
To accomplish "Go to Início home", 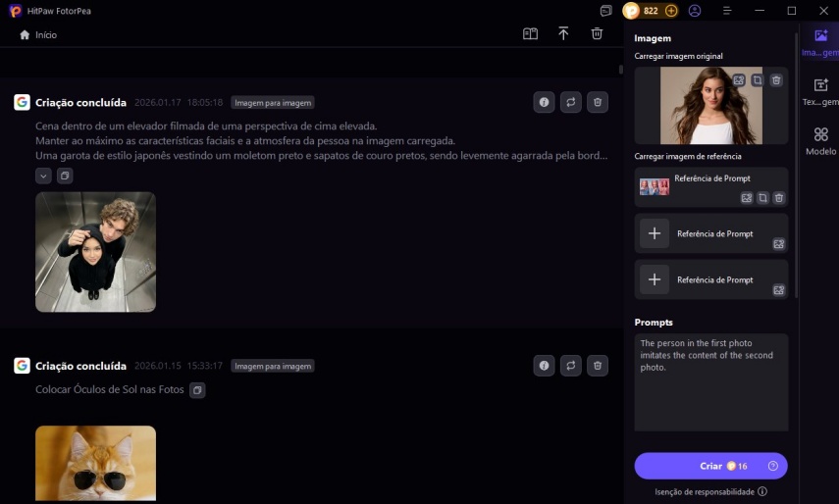I will click(38, 34).
